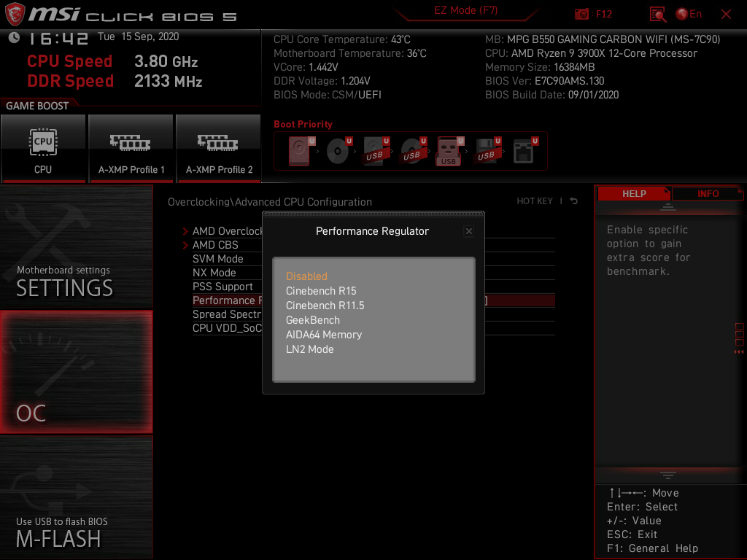Click the DDR Speed 2133 MHz value
The width and height of the screenshot is (747, 560).
(x=169, y=81)
